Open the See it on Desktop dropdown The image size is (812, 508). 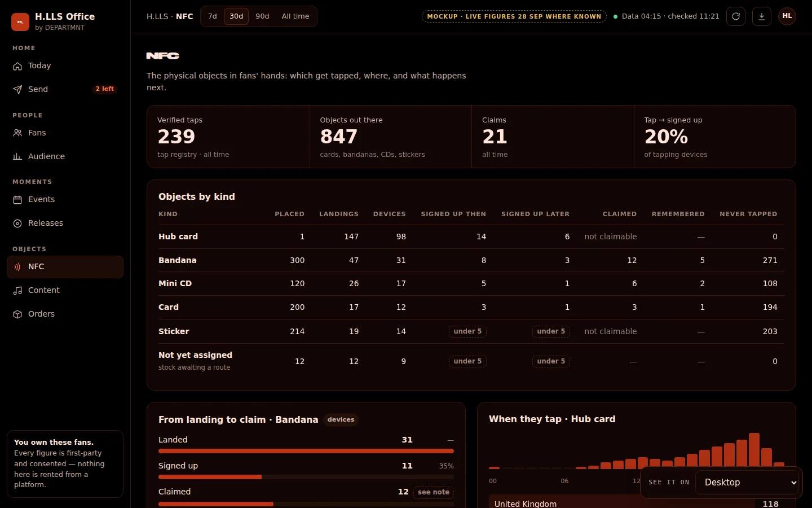(x=747, y=483)
